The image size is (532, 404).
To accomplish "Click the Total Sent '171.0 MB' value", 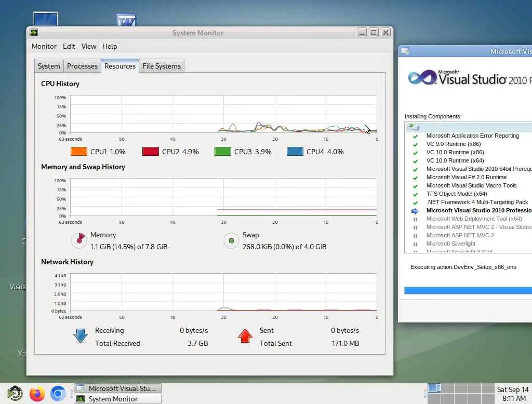I will pos(345,343).
